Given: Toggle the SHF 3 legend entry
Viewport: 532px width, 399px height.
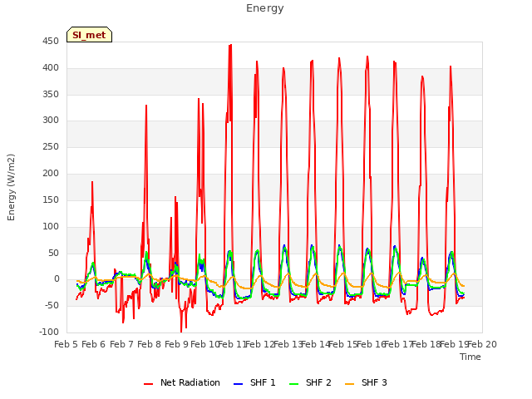Looking at the screenshot, I should (366, 382).
